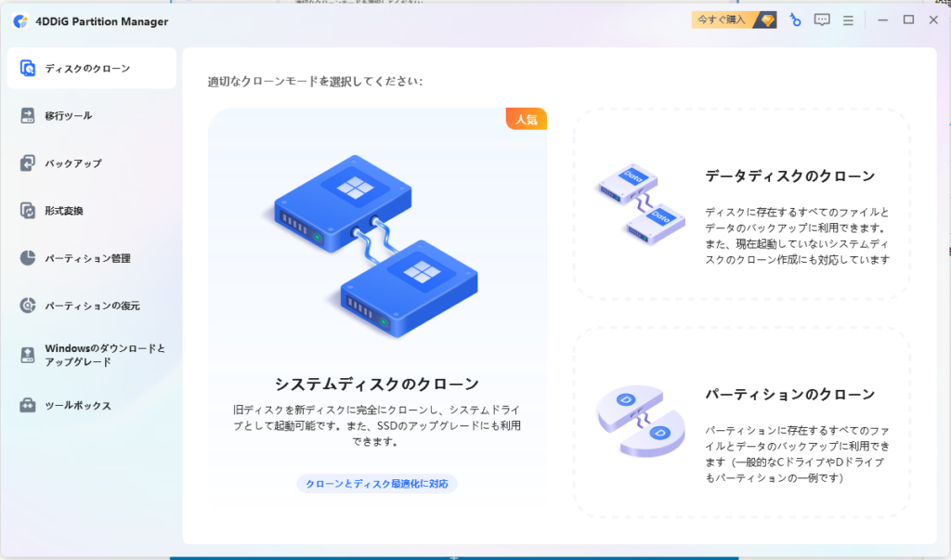Viewport: 951px width, 560px height.
Task: Open the feedback chat bubble icon
Action: coord(822,20)
